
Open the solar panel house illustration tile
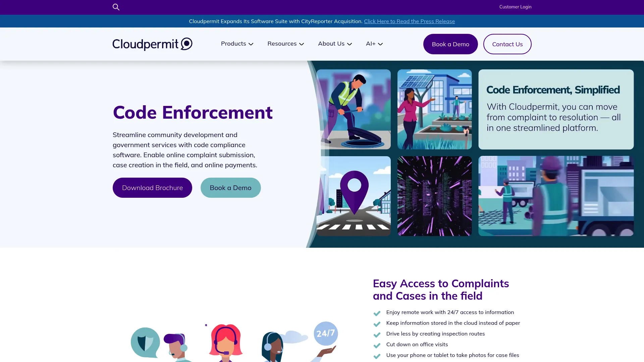[x=434, y=109]
